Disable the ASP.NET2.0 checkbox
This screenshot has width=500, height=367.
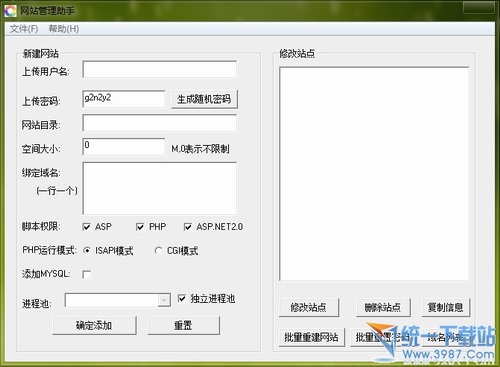pyautogui.click(x=188, y=227)
